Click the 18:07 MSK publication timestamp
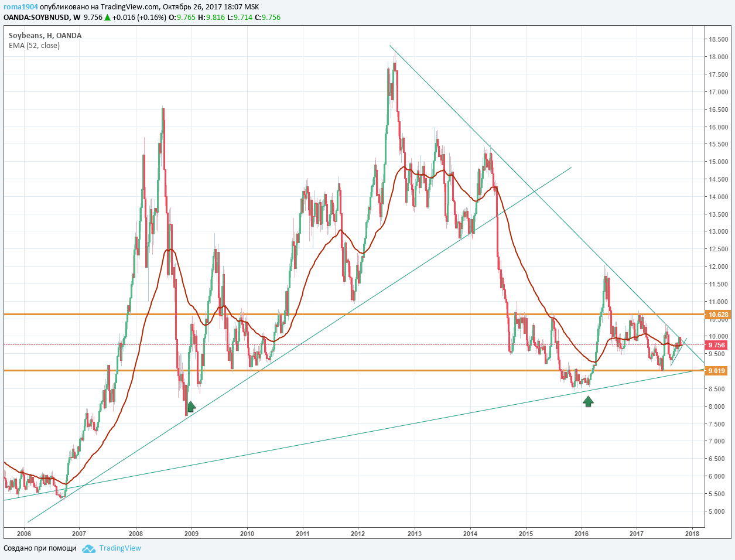The image size is (735, 560). (x=242, y=7)
